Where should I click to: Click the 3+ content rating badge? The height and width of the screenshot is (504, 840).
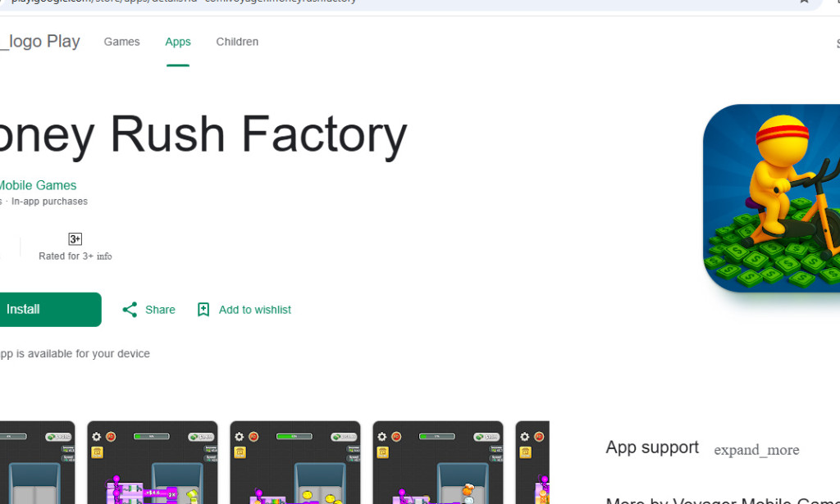(x=75, y=238)
